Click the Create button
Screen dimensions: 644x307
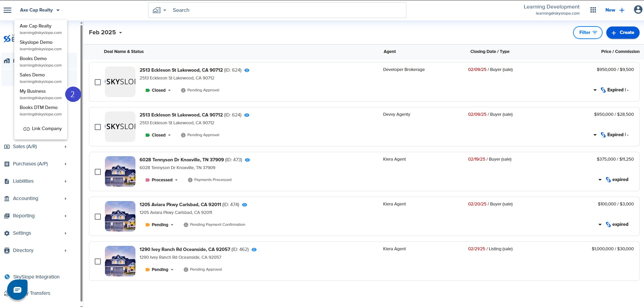[623, 33]
